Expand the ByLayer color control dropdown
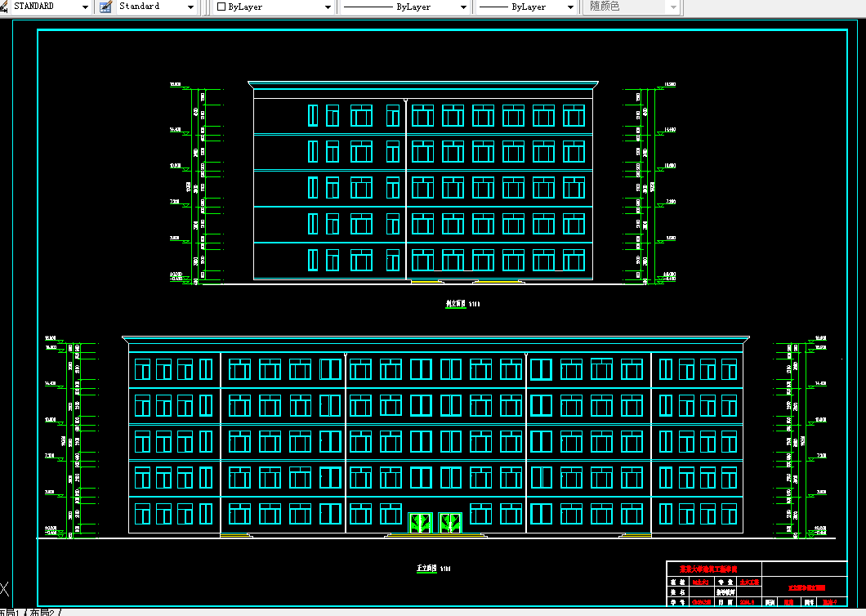 pos(274,7)
